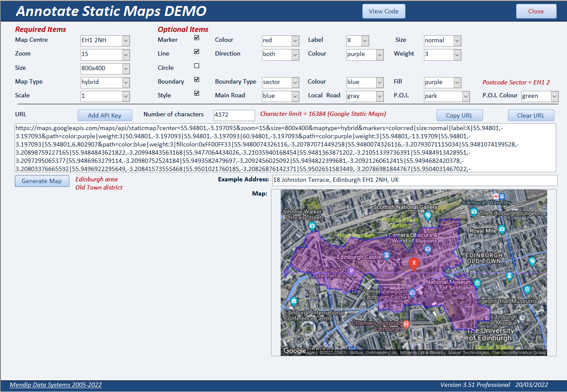Click Edinburgh International Conference Centre icon

[x=294, y=301]
